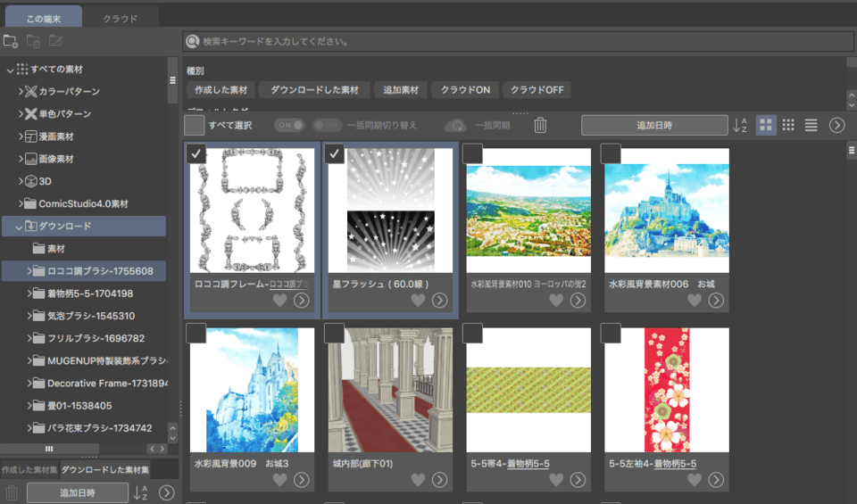Screen dimensions: 857x504
Task: Click the cloud bulk sync icon
Action: [455, 125]
